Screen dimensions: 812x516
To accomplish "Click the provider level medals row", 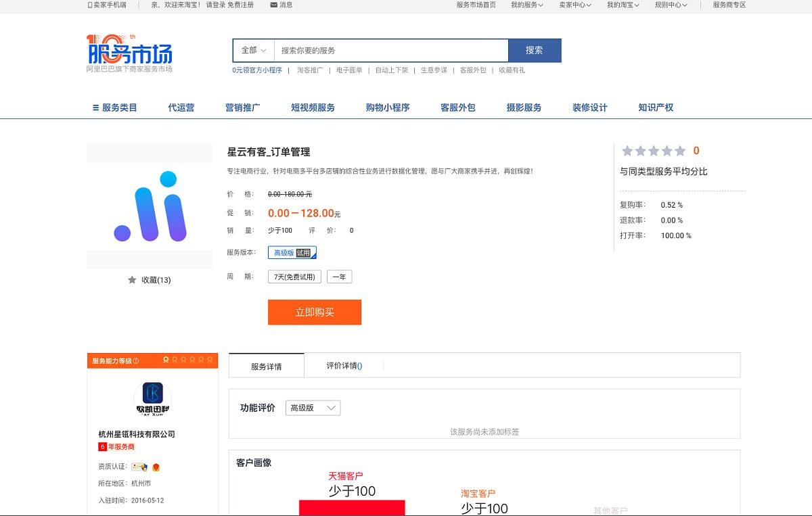I will pyautogui.click(x=187, y=360).
